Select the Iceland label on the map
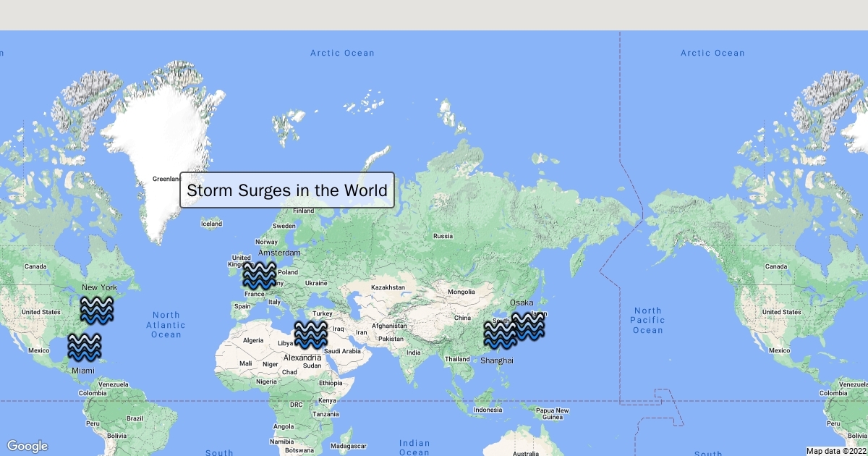Viewport: 868px width, 456px height. coord(211,224)
